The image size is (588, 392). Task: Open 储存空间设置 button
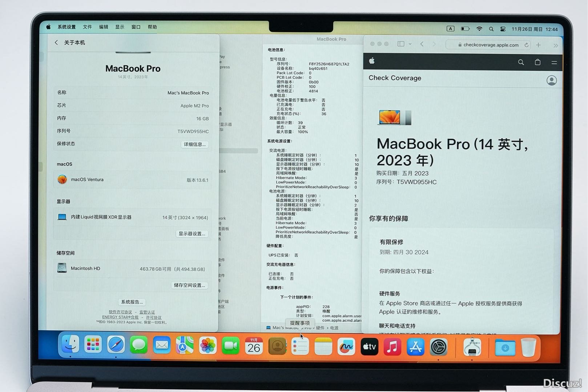[x=189, y=285]
